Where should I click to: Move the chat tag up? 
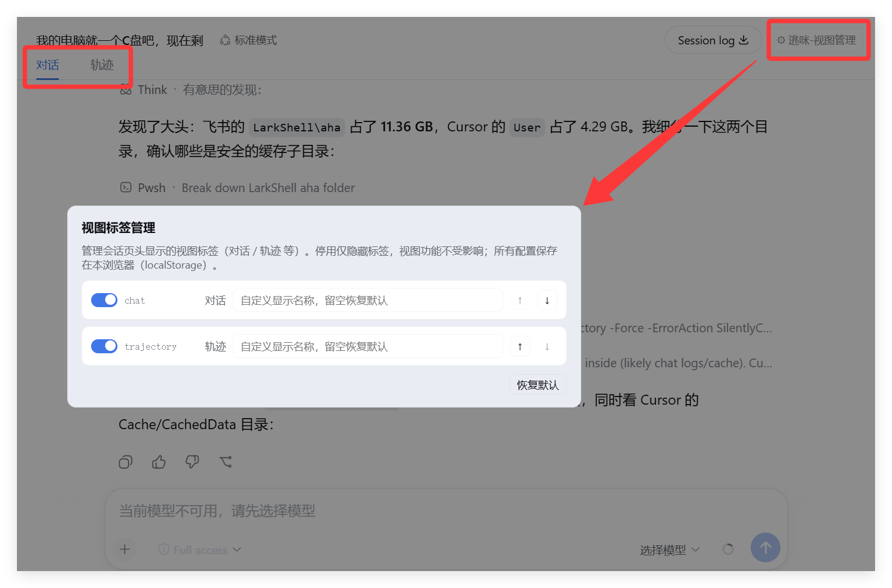pyautogui.click(x=520, y=300)
